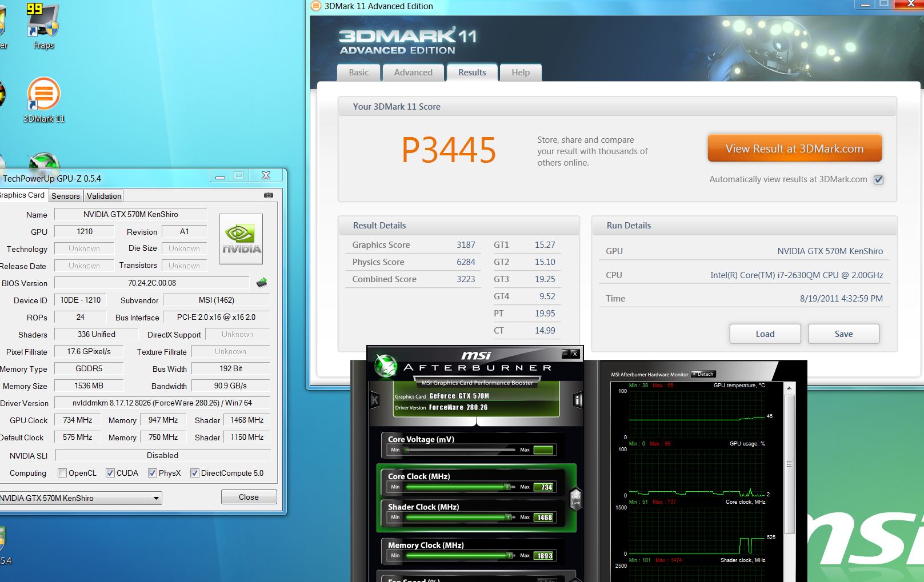The height and width of the screenshot is (582, 924).
Task: Click the Afterburner information i button
Action: tap(577, 400)
